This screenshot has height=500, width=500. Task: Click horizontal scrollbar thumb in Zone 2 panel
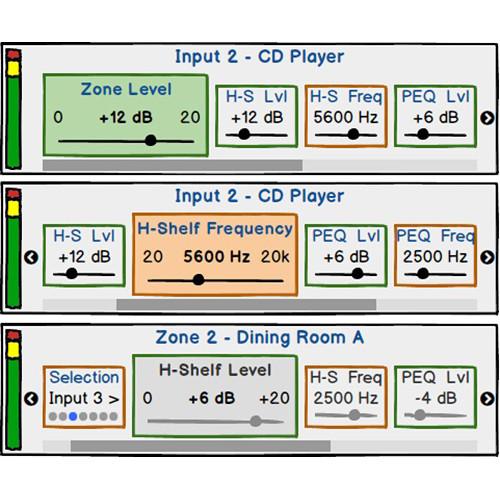[x=201, y=446]
